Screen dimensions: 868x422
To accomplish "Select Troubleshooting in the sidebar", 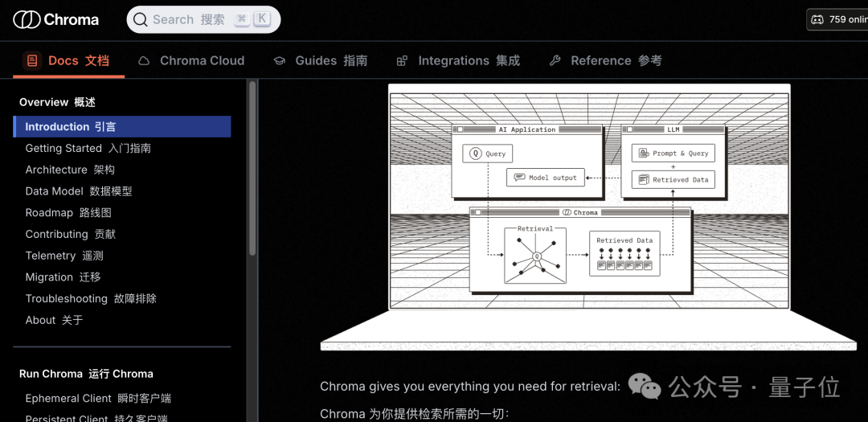I will [91, 298].
